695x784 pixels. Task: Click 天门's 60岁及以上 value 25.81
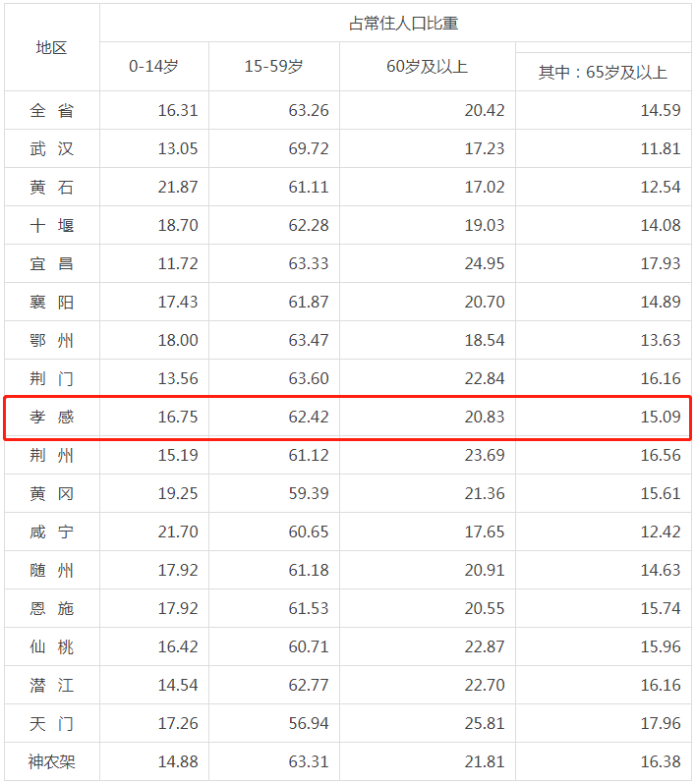[484, 723]
